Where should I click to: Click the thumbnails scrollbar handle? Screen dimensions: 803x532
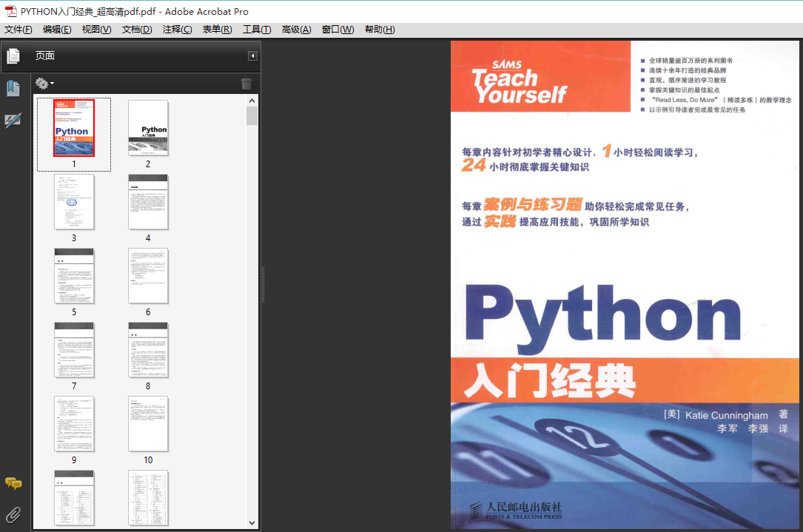pyautogui.click(x=252, y=115)
